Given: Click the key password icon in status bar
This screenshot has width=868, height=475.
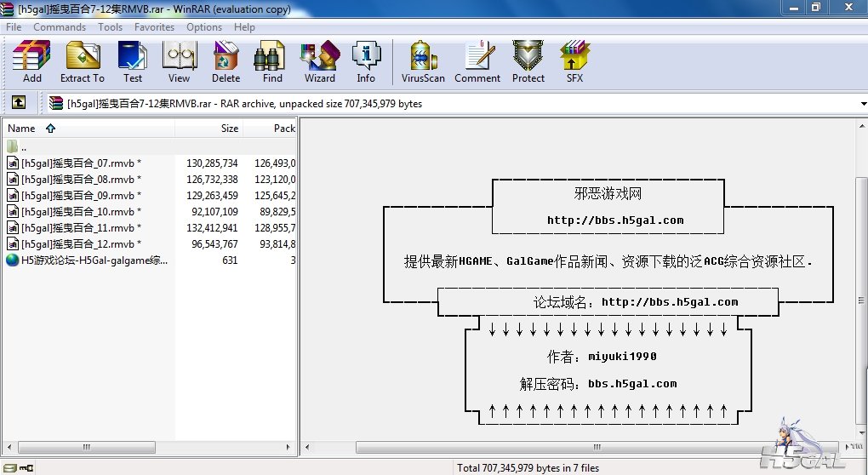Looking at the screenshot, I should [x=26, y=468].
